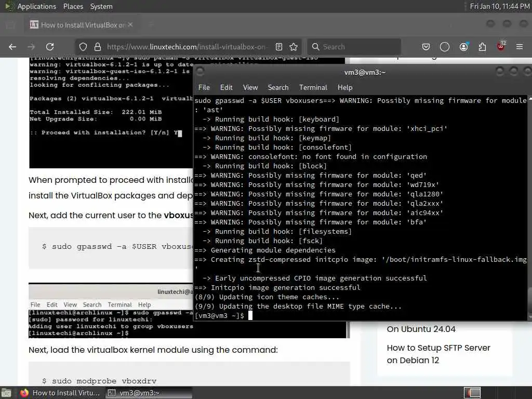The width and height of the screenshot is (532, 399).
Task: Open the shield tracking protection icon
Action: pyautogui.click(x=83, y=47)
